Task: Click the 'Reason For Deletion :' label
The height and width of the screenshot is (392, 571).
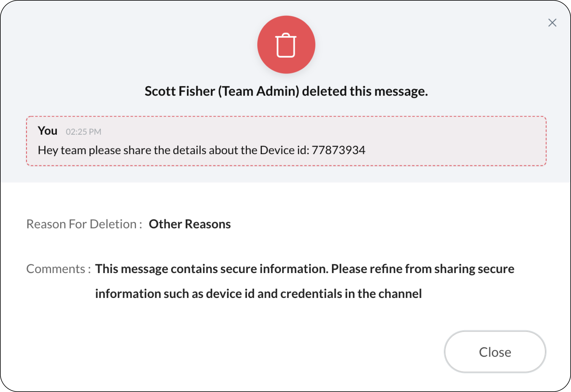Action: click(84, 224)
